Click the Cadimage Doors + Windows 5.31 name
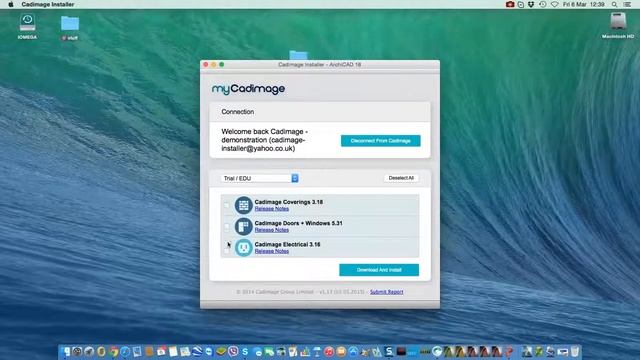The height and width of the screenshot is (360, 640). click(x=298, y=223)
